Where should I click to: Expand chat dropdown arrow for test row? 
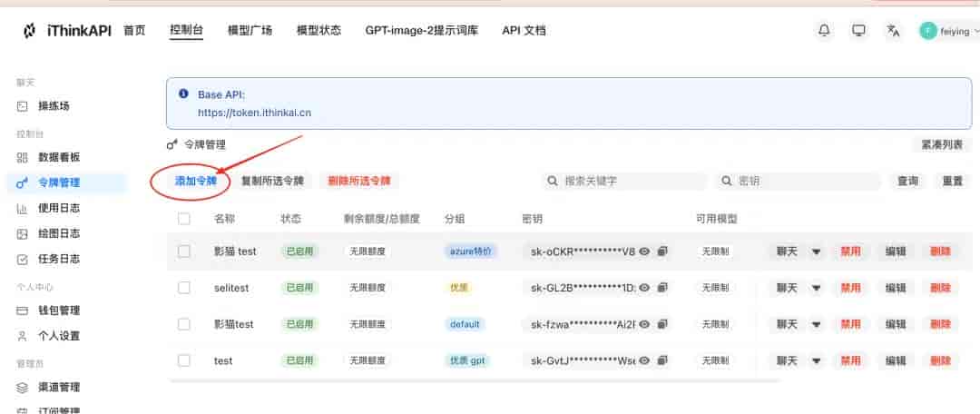click(816, 360)
